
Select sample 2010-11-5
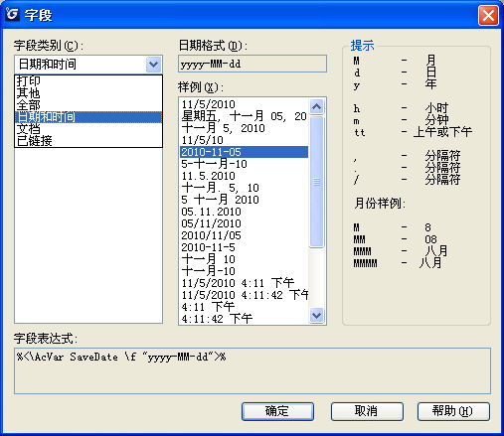tap(245, 247)
